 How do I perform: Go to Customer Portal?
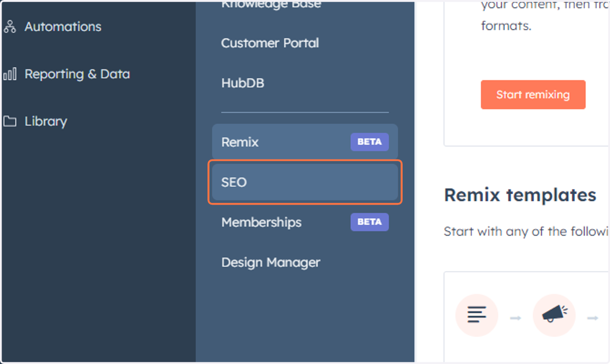[270, 43]
